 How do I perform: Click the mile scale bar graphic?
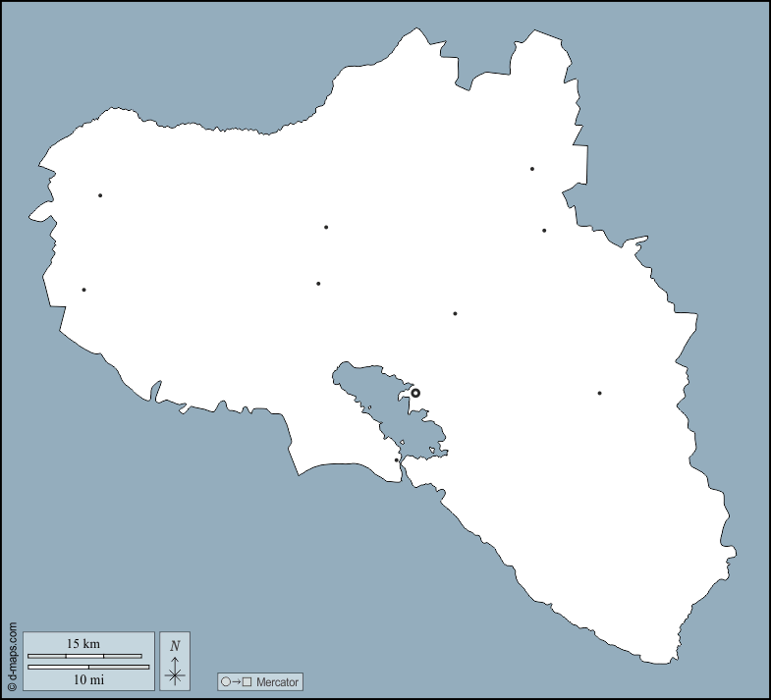[x=88, y=667]
